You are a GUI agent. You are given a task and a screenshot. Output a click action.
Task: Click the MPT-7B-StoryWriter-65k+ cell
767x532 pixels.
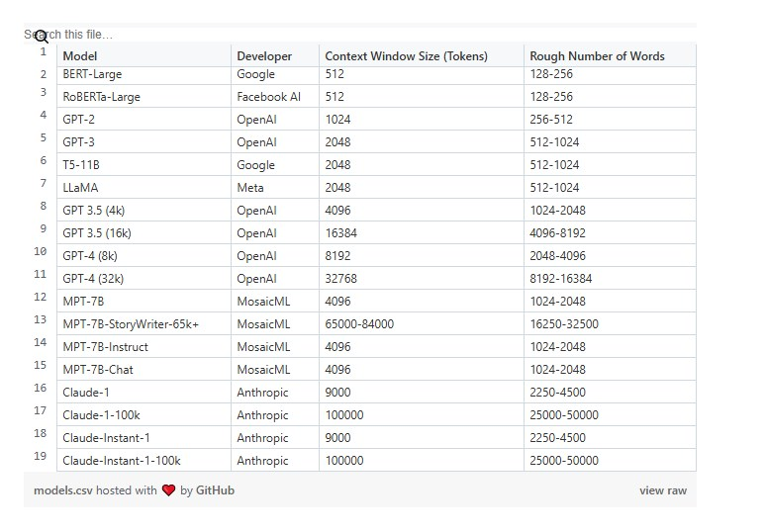(131, 324)
